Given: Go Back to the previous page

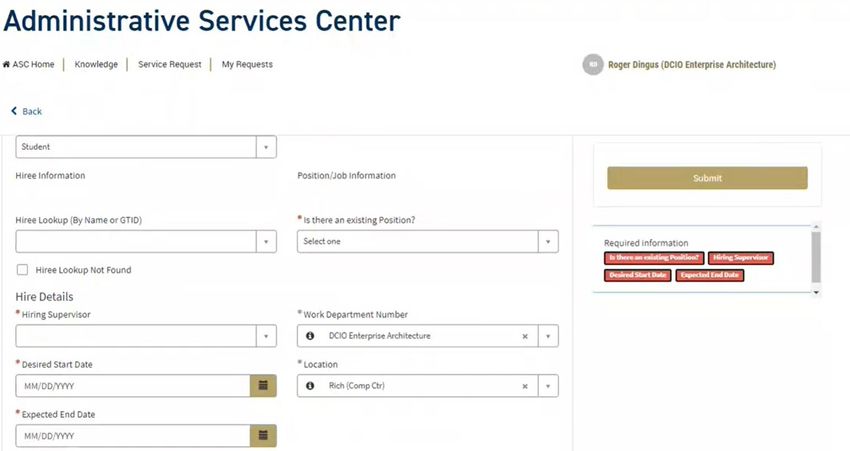Looking at the screenshot, I should click(27, 111).
